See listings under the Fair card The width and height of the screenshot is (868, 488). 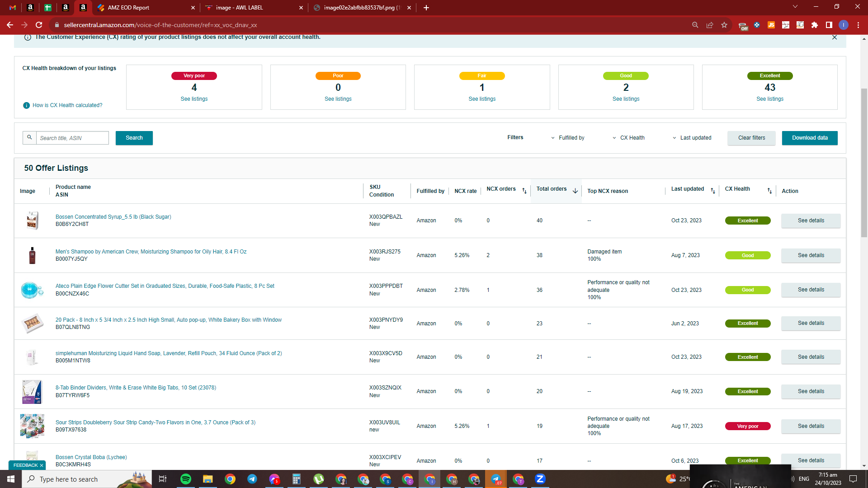coord(482,99)
